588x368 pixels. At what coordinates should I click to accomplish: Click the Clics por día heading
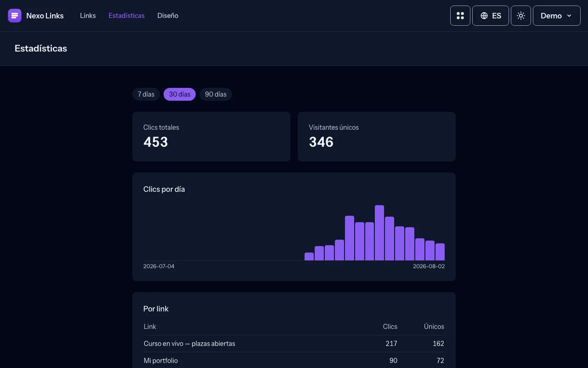tap(164, 189)
